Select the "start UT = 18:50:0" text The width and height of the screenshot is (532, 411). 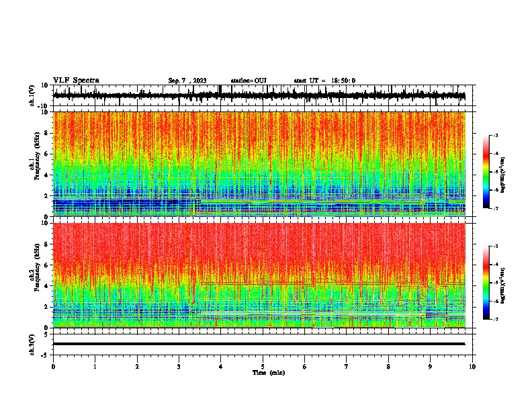pyautogui.click(x=324, y=81)
